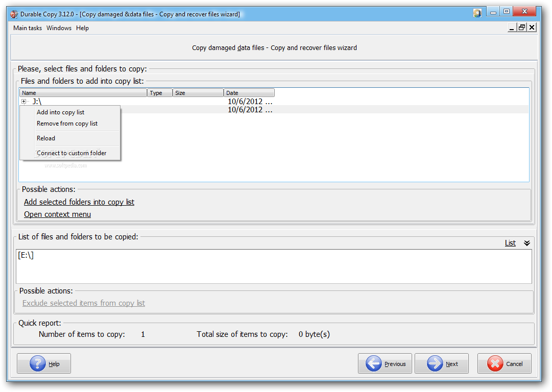
Task: Restore the inner wizard child window
Action: tap(522, 28)
